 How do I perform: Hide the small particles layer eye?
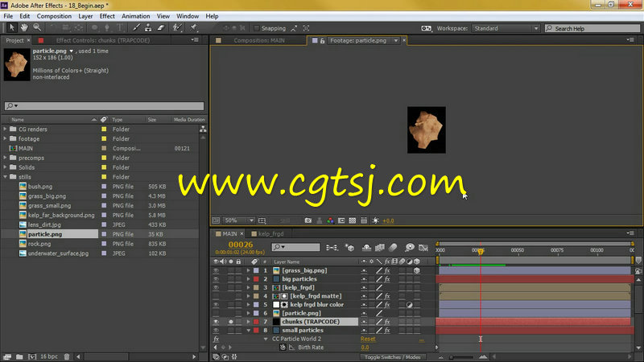[216, 331]
